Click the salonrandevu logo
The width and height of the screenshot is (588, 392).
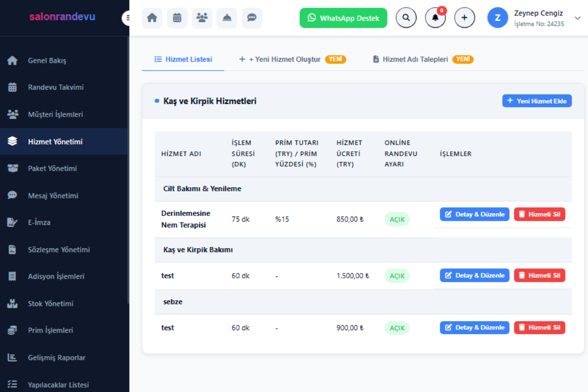click(62, 17)
